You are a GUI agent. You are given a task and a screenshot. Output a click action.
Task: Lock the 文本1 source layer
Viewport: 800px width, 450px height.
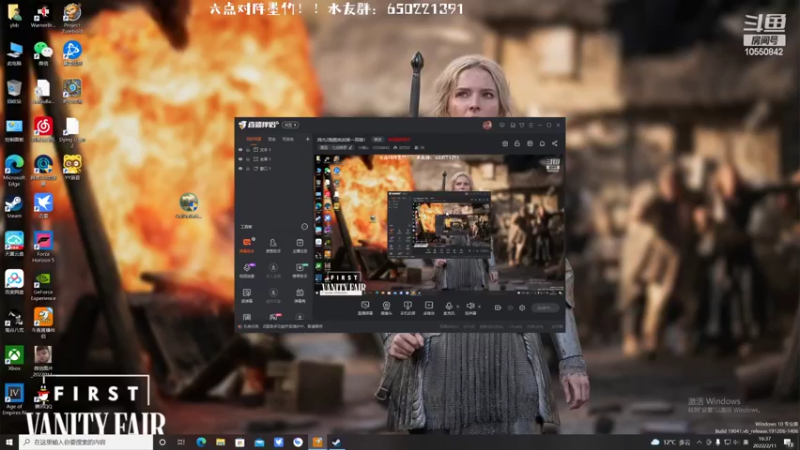(248, 150)
